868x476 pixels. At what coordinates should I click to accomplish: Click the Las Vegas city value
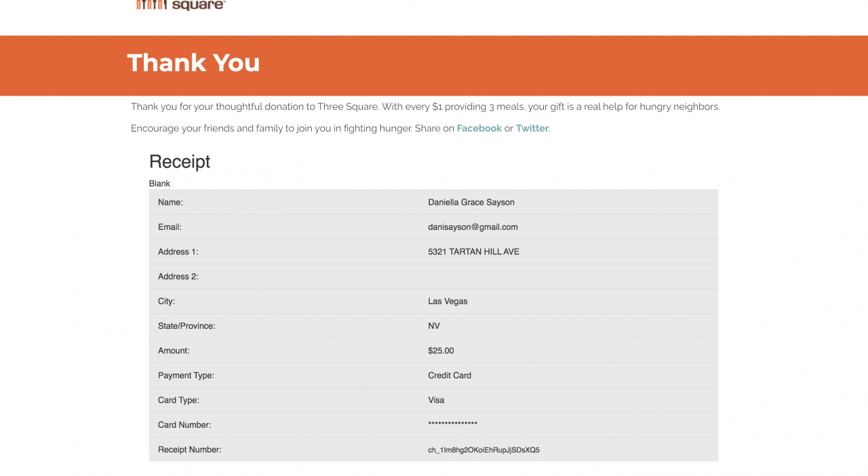[x=448, y=301]
